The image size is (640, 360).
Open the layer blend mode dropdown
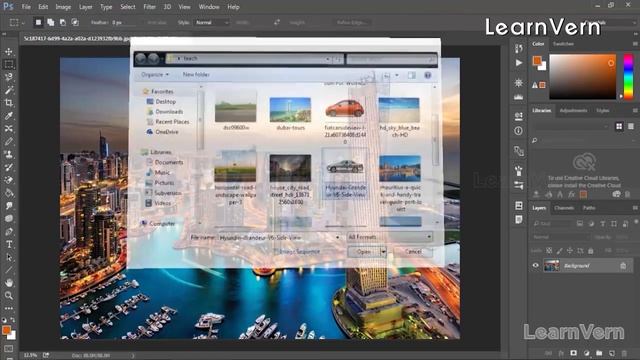(x=561, y=237)
